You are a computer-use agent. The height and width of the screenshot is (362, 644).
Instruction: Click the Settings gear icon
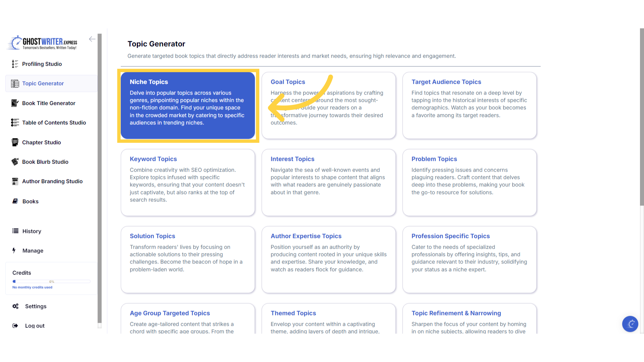(x=15, y=306)
